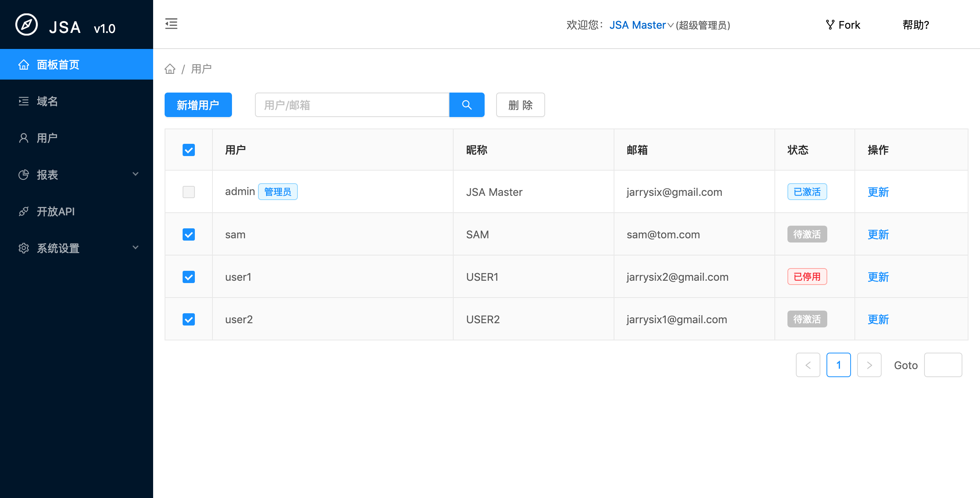This screenshot has height=498, width=980.
Task: Open the 域名 menu item
Action: click(47, 101)
